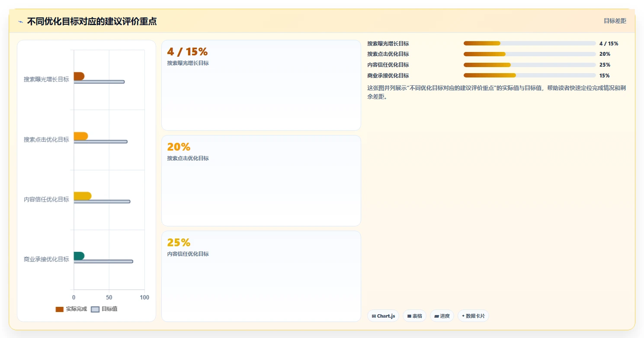The image size is (644, 338).
Task: Click the gray target bar for 内容信任优化目标
Action: [x=102, y=201]
